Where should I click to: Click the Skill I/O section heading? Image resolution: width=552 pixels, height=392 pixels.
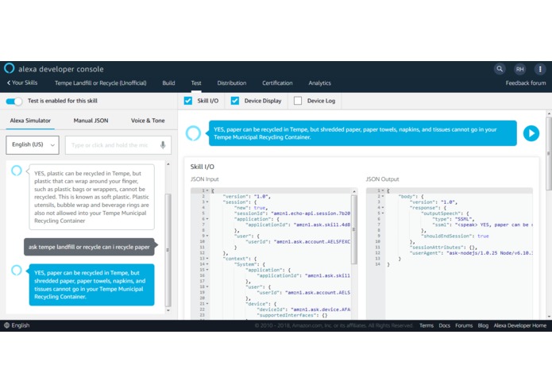pyautogui.click(x=202, y=167)
